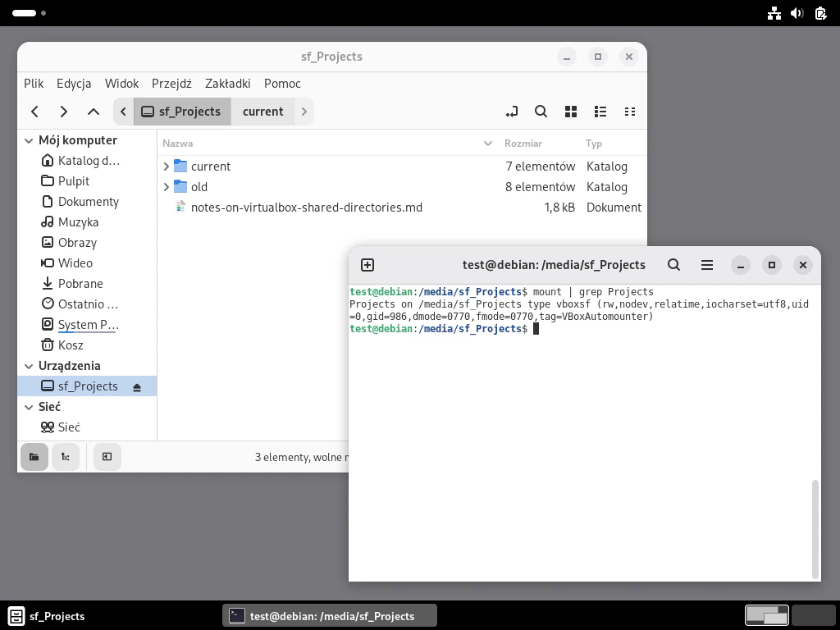Open the Edycja menu

pos(74,83)
